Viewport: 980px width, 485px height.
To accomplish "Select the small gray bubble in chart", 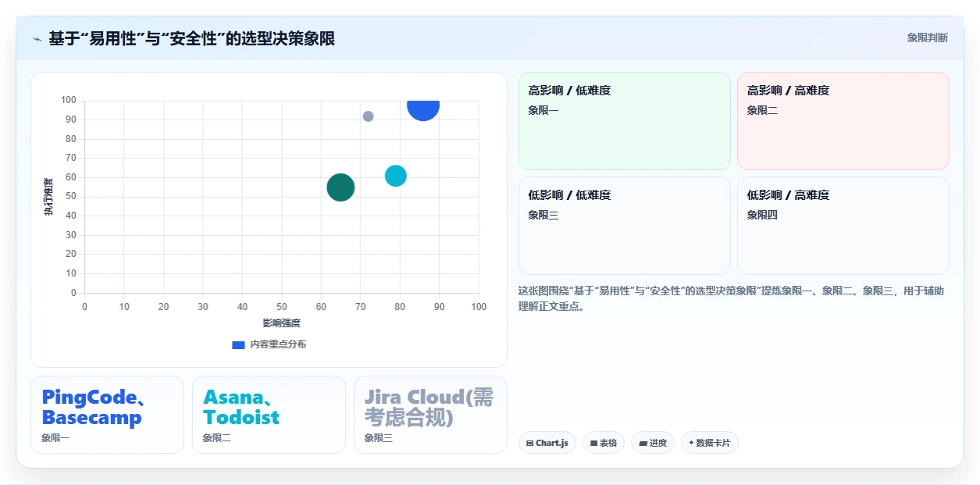I will click(369, 116).
